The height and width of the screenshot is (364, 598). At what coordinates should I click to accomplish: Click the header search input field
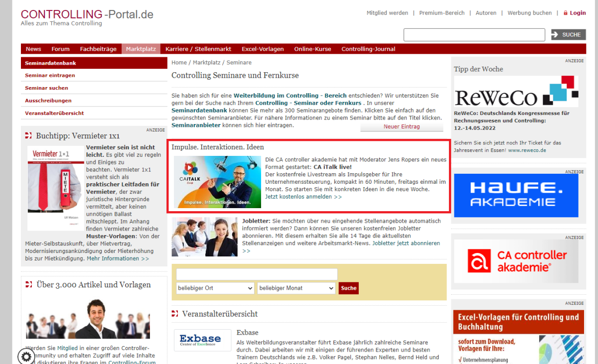click(474, 35)
